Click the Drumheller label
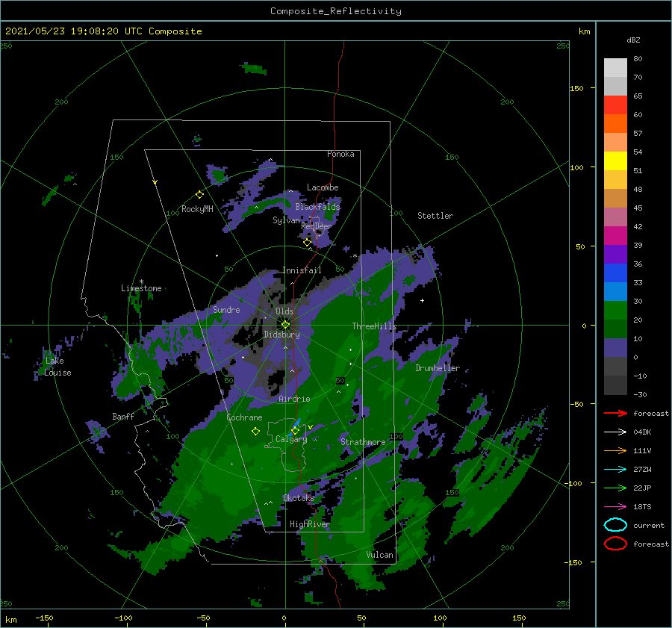The height and width of the screenshot is (628, 672). 438,368
